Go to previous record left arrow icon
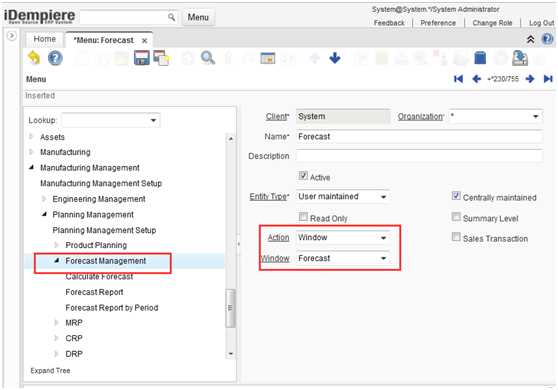This screenshot has height=390, width=558. 477,79
